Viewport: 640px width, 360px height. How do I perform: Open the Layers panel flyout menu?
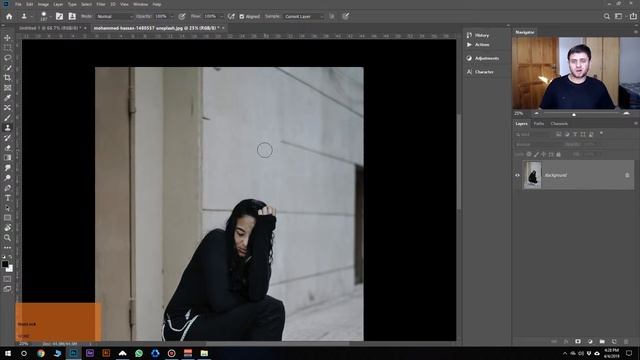[635, 123]
